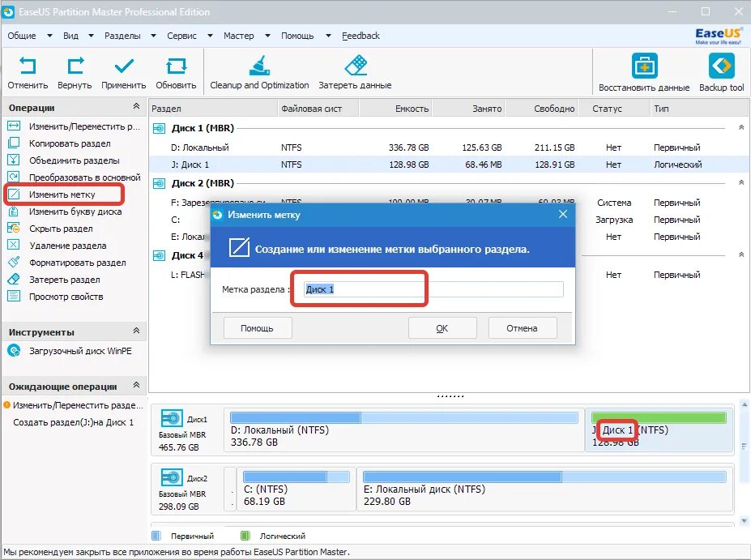Open the Разделы menu dropdown arrow
751x560 pixels.
pyautogui.click(x=153, y=36)
